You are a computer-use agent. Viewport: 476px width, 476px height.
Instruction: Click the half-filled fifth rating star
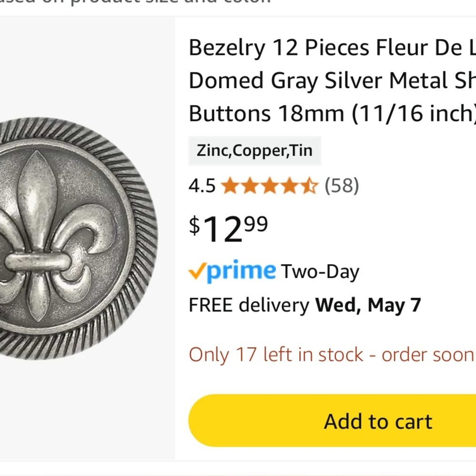pos(309,186)
